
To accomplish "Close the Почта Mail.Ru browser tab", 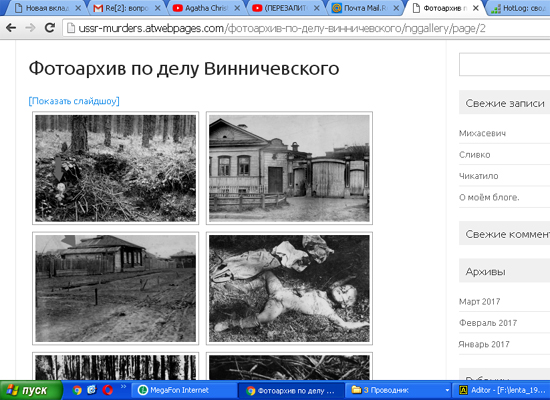I will [x=396, y=8].
